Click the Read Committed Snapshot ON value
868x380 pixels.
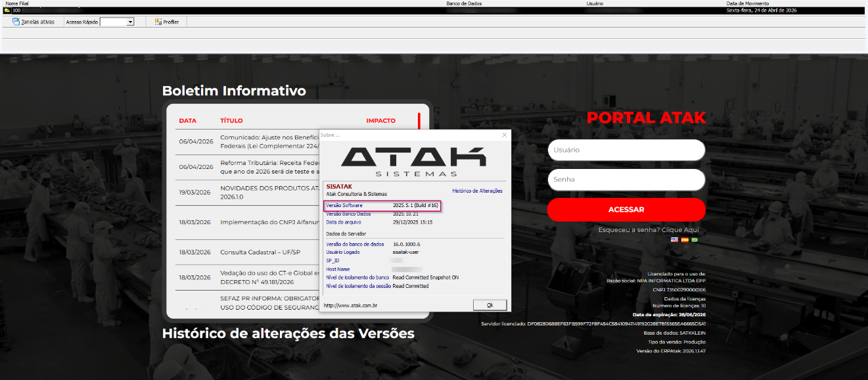(x=425, y=277)
